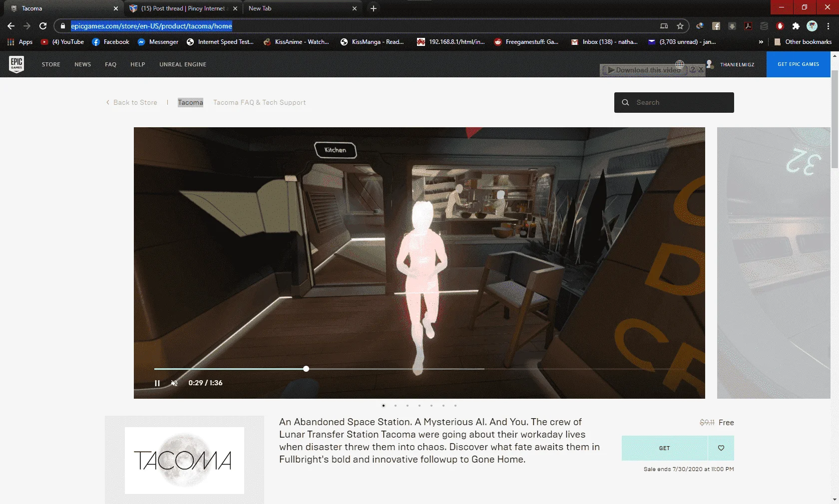Click the user account silhouette icon
Viewport: 839px width, 504px height.
(710, 64)
